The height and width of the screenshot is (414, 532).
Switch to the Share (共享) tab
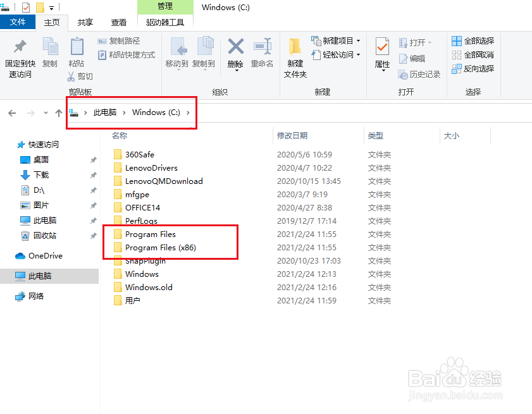point(85,22)
